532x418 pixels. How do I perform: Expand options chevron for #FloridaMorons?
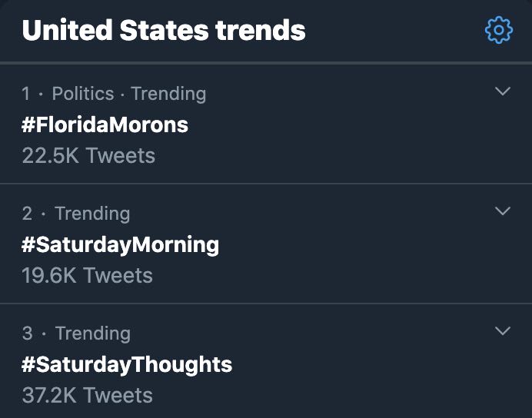click(x=503, y=92)
